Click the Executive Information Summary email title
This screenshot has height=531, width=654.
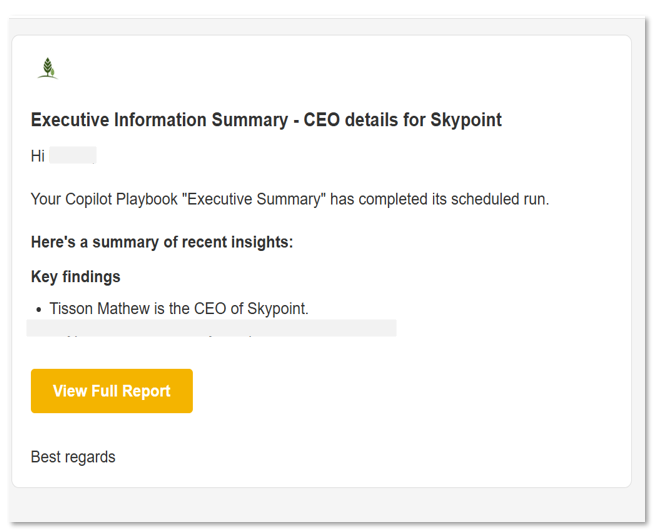[266, 121]
